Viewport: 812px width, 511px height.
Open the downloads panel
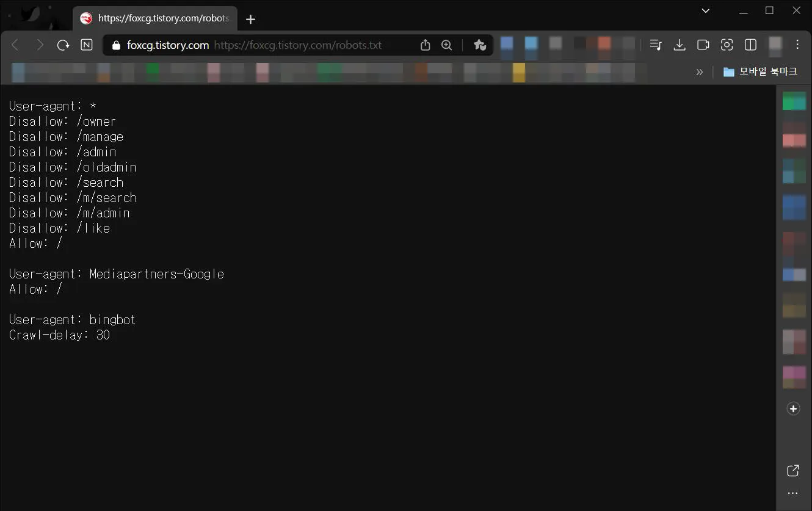680,45
